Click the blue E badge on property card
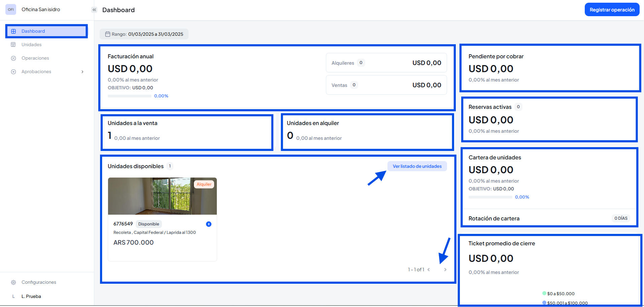 point(209,224)
